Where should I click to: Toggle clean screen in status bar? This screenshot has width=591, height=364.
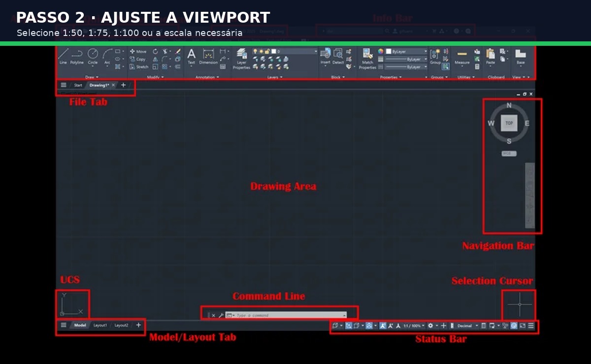tap(523, 326)
